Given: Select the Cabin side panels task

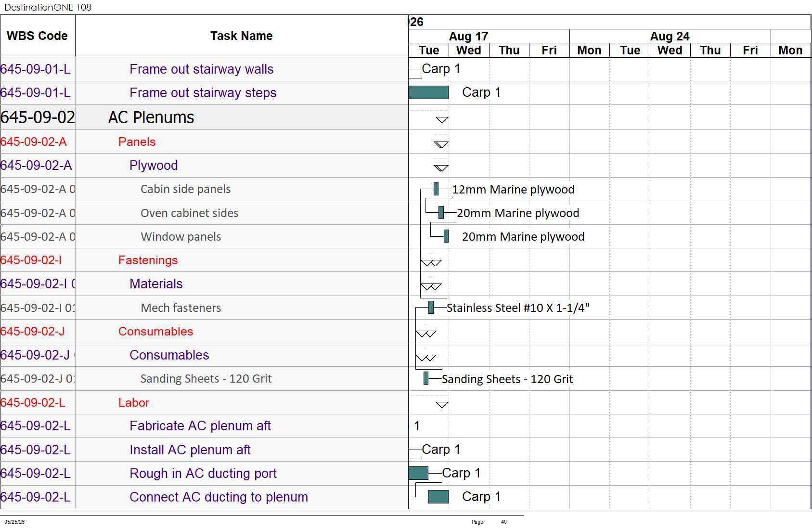Looking at the screenshot, I should point(185,189).
